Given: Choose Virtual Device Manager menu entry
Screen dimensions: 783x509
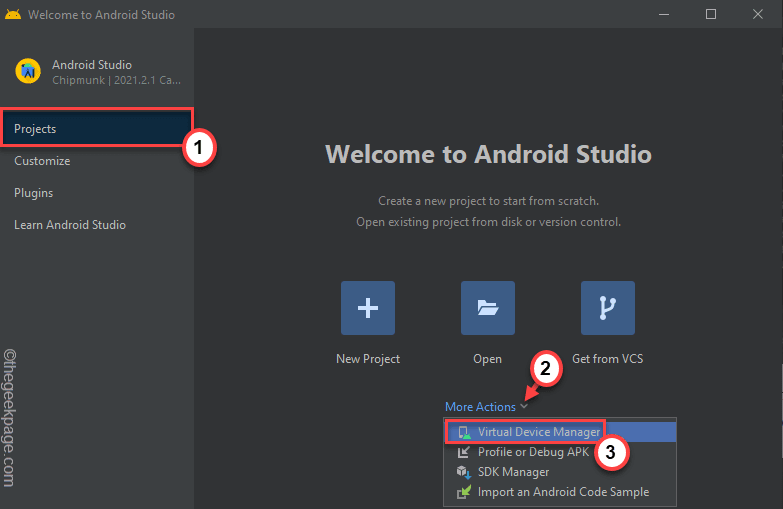Looking at the screenshot, I should (x=560, y=432).
